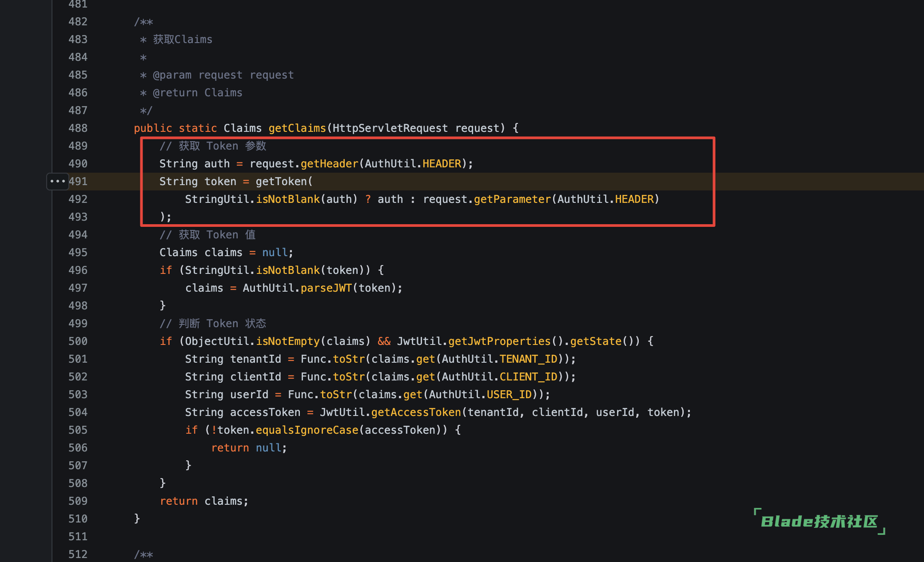The height and width of the screenshot is (562, 924).
Task: Click line number 488
Action: tap(78, 128)
